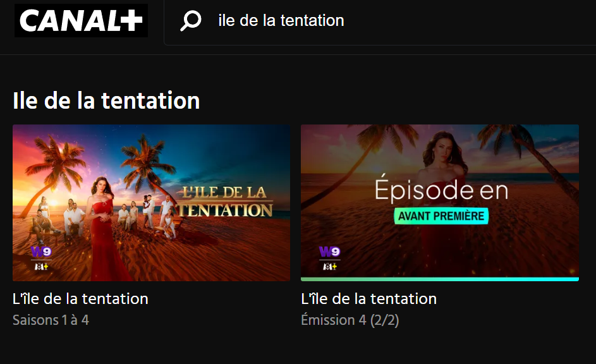Click the "L'île de la tentation" title above Émission 4

[x=368, y=299]
